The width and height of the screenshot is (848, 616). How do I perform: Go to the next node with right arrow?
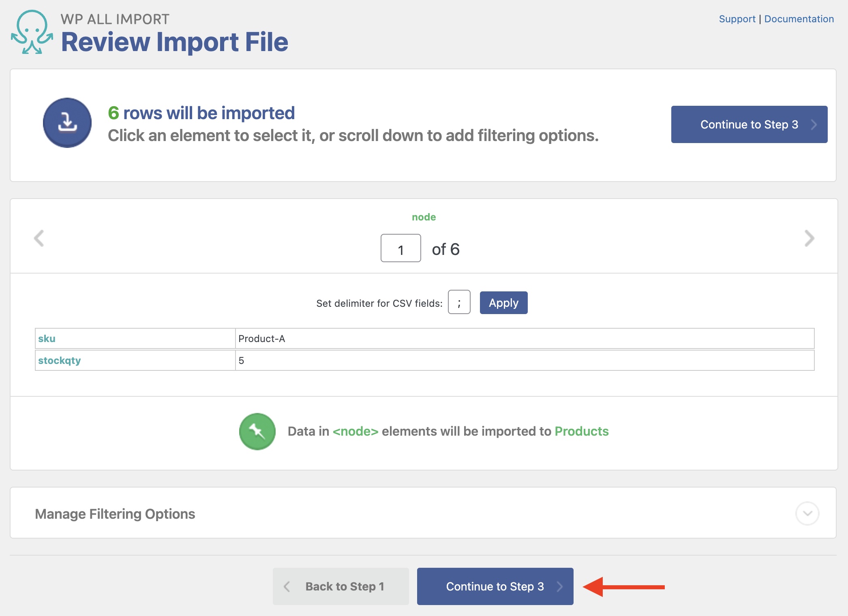pos(809,238)
